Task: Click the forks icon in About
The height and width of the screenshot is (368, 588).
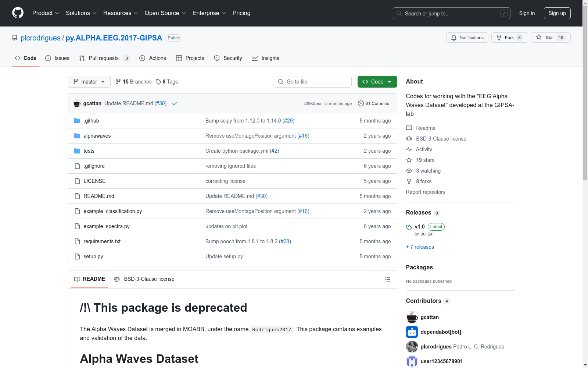Action: 409,181
